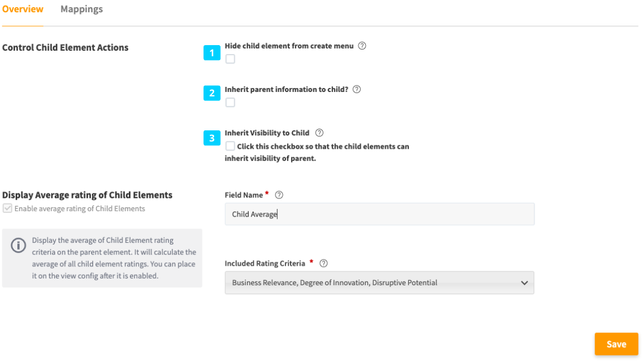644x361 pixels.
Task: Click the chevron arrow of rating criteria select
Action: click(x=524, y=283)
